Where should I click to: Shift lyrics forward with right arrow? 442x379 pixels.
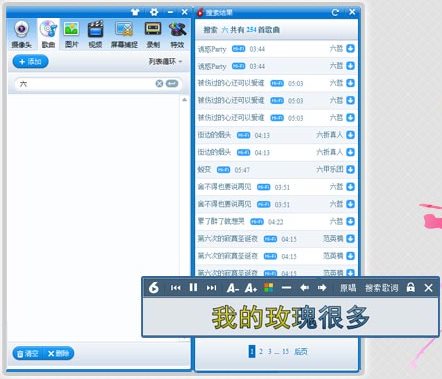point(322,287)
